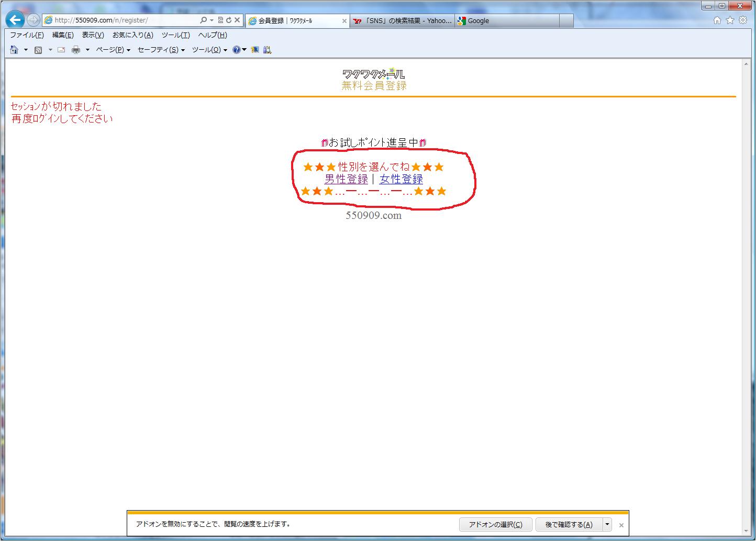Click the Forward navigation arrow
This screenshot has width=756, height=541.
click(x=34, y=20)
